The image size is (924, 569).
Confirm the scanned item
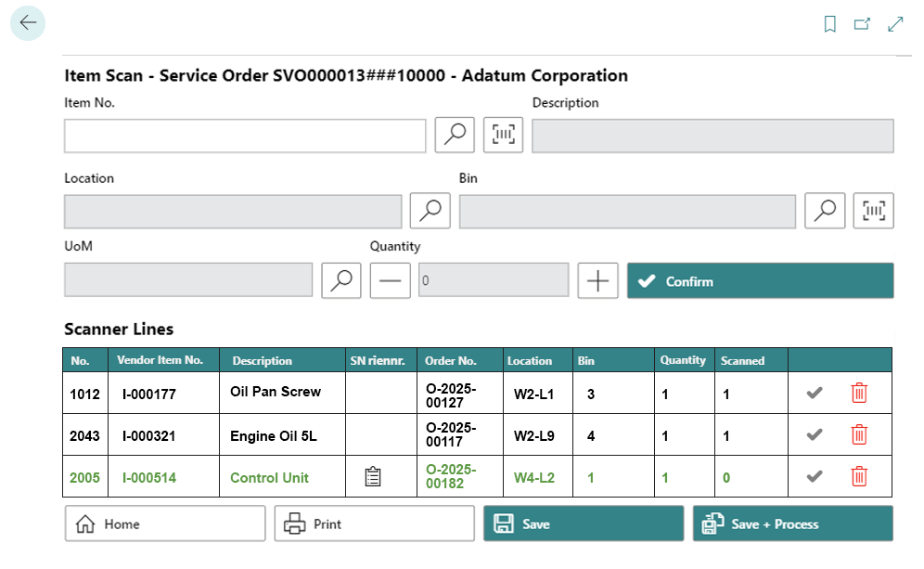[x=760, y=280]
